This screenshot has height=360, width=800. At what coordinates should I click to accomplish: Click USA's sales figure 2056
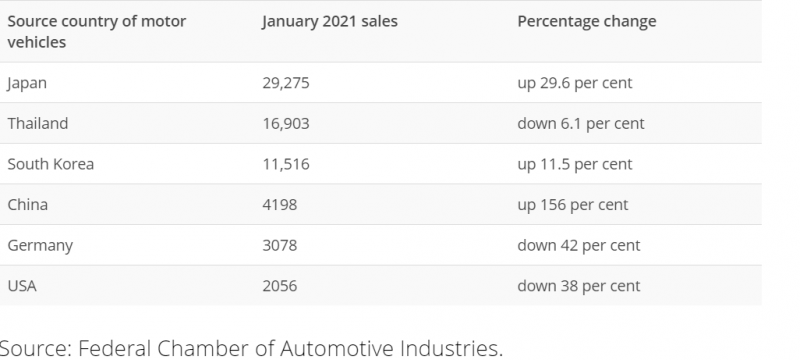(x=280, y=286)
